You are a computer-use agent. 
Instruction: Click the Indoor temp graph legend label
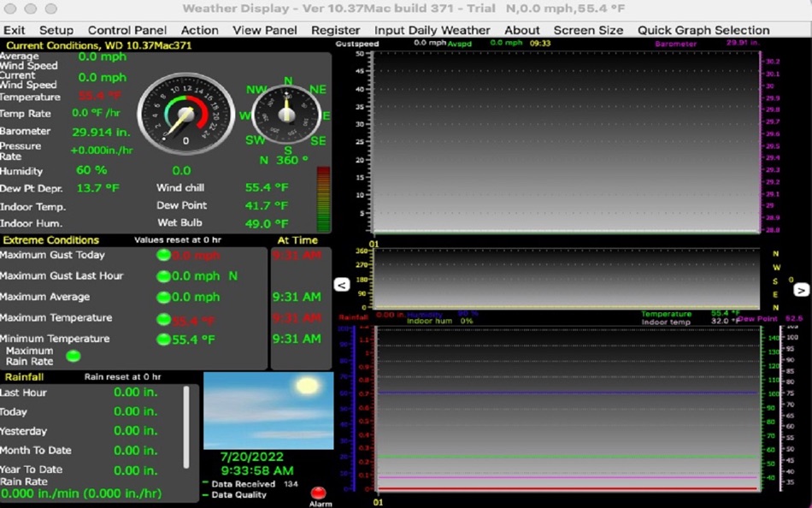coord(666,322)
